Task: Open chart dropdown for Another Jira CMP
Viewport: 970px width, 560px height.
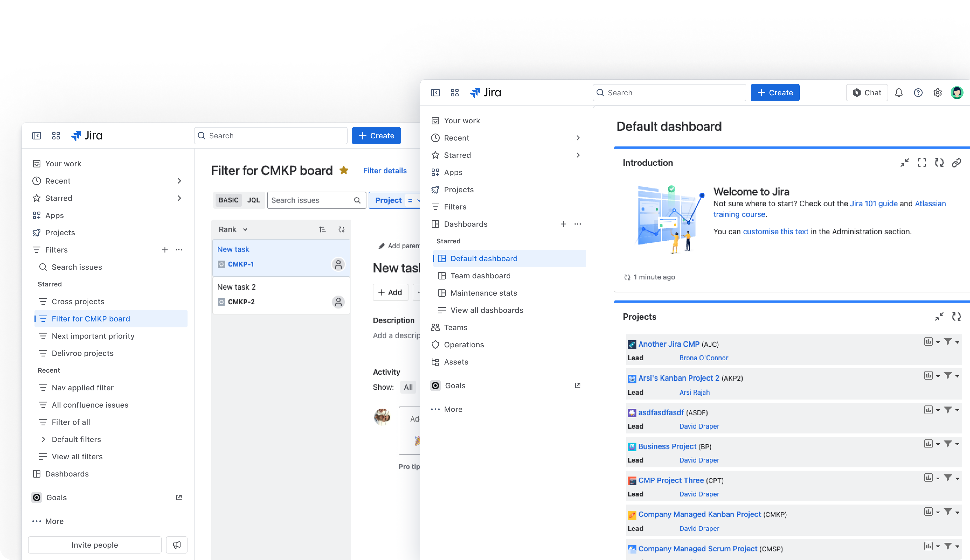Action: pyautogui.click(x=932, y=342)
